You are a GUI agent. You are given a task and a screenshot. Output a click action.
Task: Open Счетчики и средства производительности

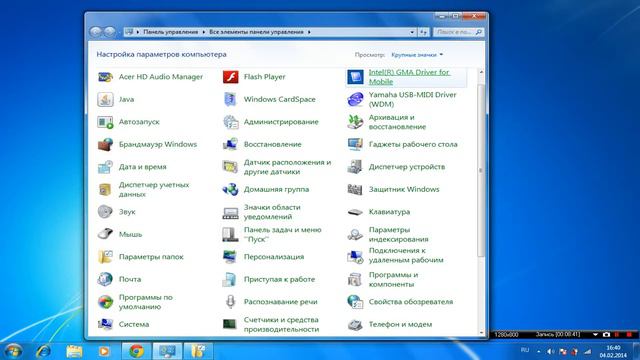click(281, 324)
